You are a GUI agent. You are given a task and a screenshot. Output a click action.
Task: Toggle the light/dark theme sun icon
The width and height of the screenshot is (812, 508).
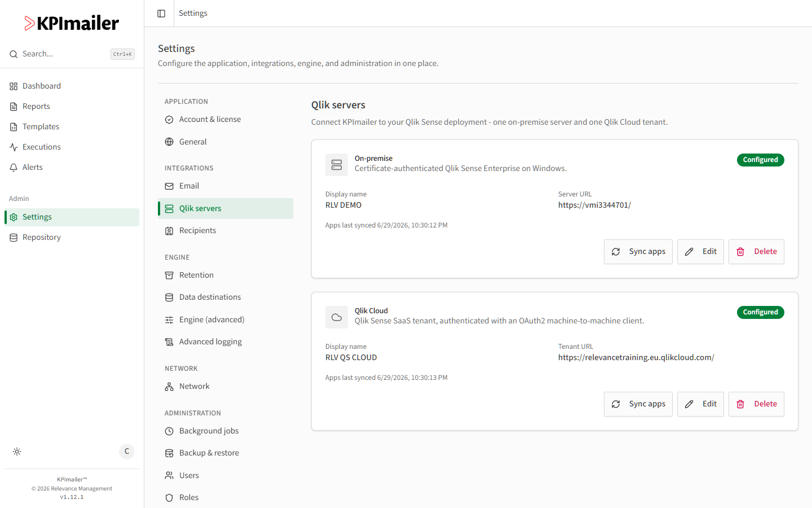tap(17, 452)
